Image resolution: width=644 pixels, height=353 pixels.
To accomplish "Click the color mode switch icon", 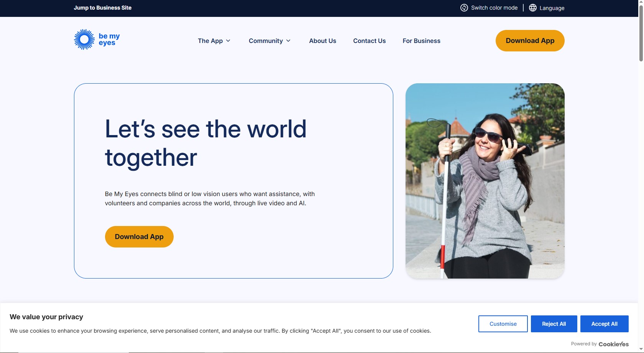I will [464, 8].
